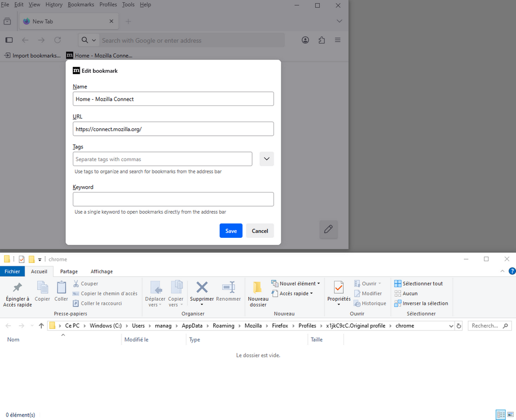This screenshot has width=516, height=420.
Task: Cancel the Edit bookmark dialog
Action: coord(260,231)
